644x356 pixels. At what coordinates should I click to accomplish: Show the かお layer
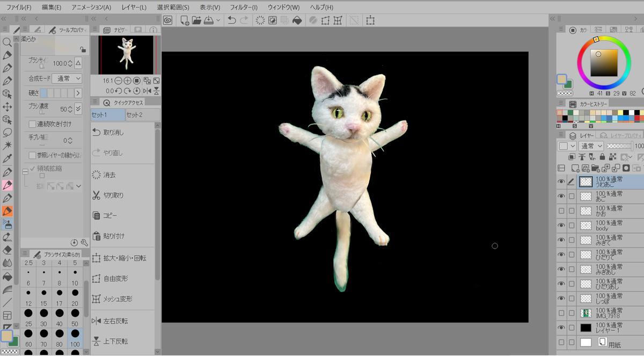click(561, 211)
